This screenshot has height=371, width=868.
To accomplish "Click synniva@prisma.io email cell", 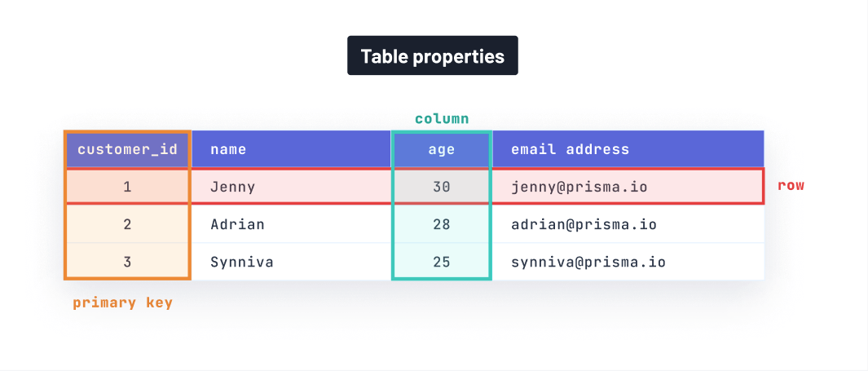I will click(628, 262).
